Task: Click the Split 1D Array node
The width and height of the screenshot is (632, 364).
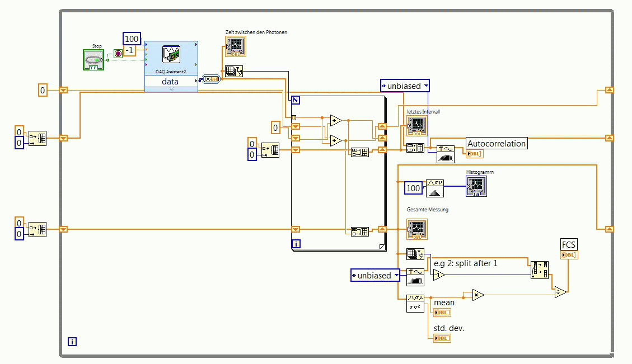Action: click(539, 270)
